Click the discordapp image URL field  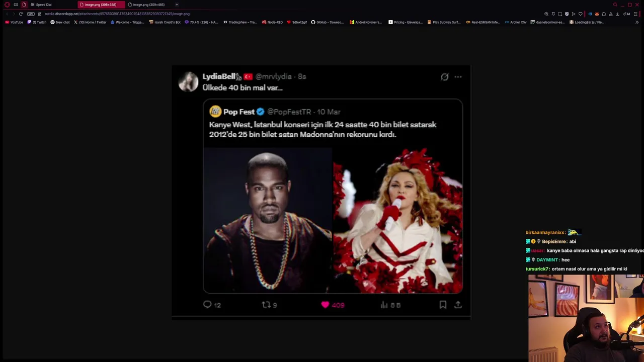coord(117,14)
